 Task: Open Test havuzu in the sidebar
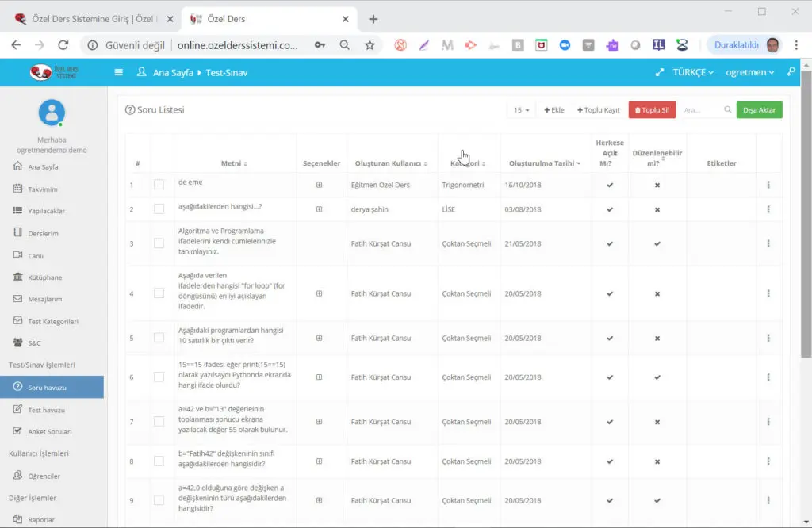tap(46, 410)
